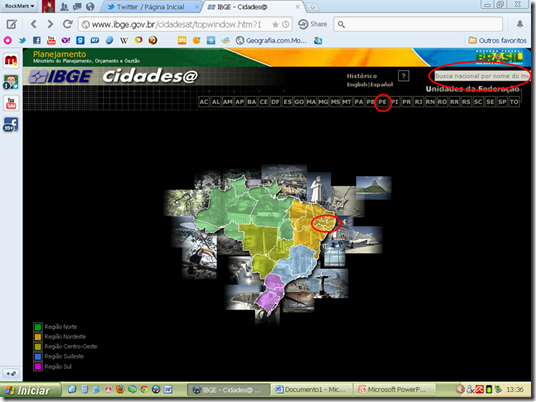
Task: Click the national municipality search field
Action: pos(482,76)
